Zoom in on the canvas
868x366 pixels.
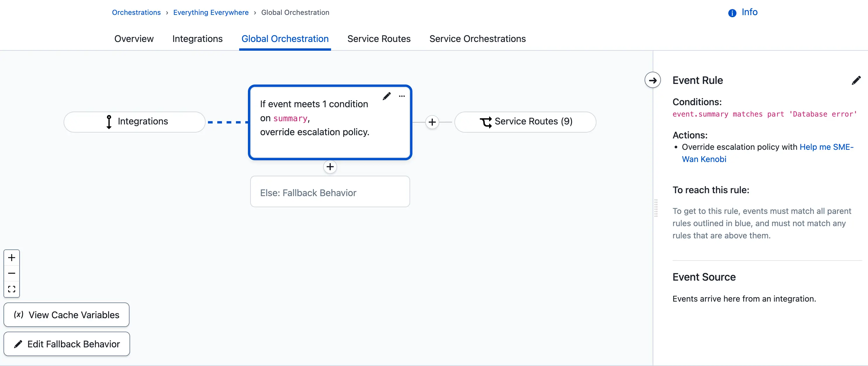click(11, 258)
